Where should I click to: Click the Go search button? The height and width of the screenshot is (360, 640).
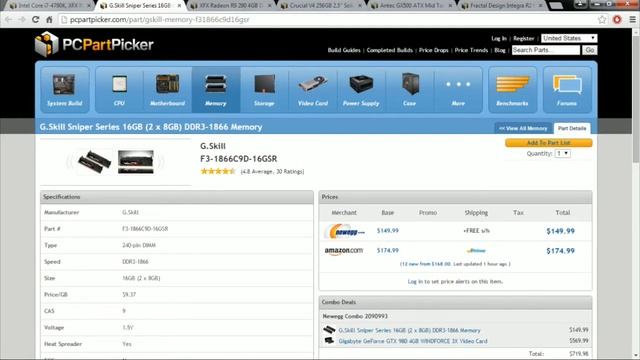589,50
